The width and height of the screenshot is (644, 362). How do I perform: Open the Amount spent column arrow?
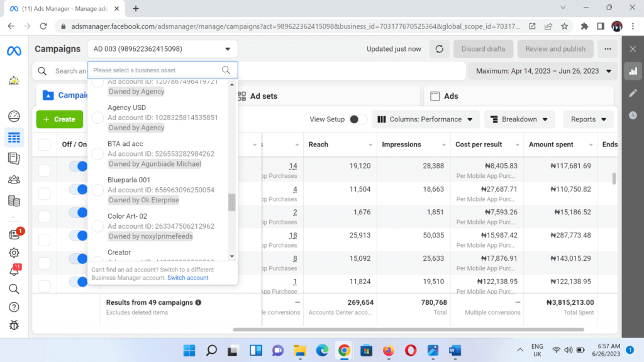(x=591, y=145)
